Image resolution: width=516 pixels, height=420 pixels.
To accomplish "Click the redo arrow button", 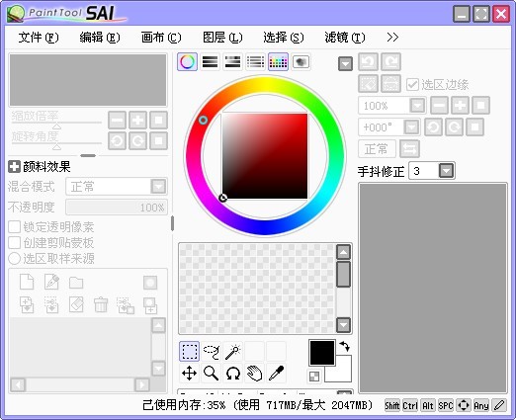I will (x=390, y=61).
